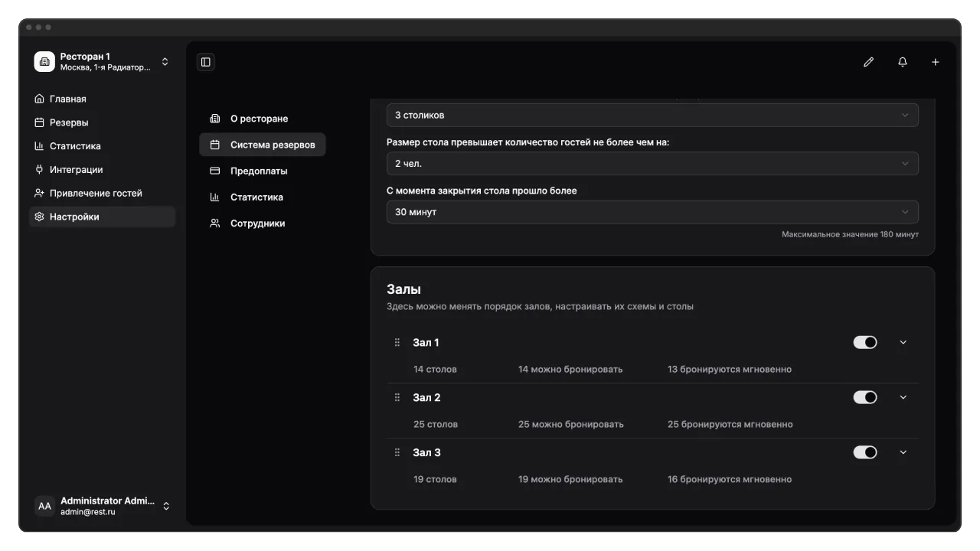Click building icon beside О ресторане

click(215, 119)
